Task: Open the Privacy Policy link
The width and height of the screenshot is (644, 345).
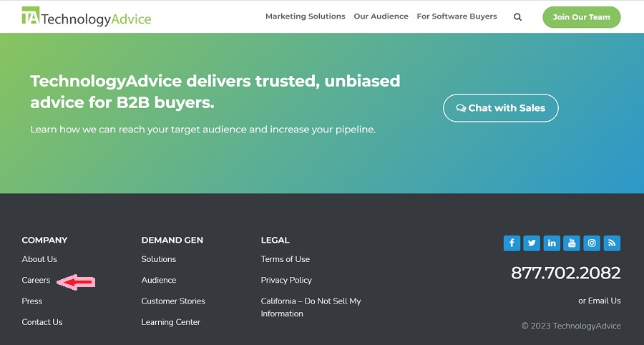Action: coord(286,280)
